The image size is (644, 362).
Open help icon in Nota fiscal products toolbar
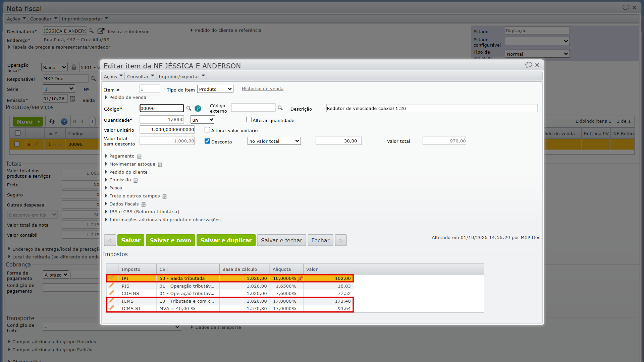pyautogui.click(x=64, y=122)
